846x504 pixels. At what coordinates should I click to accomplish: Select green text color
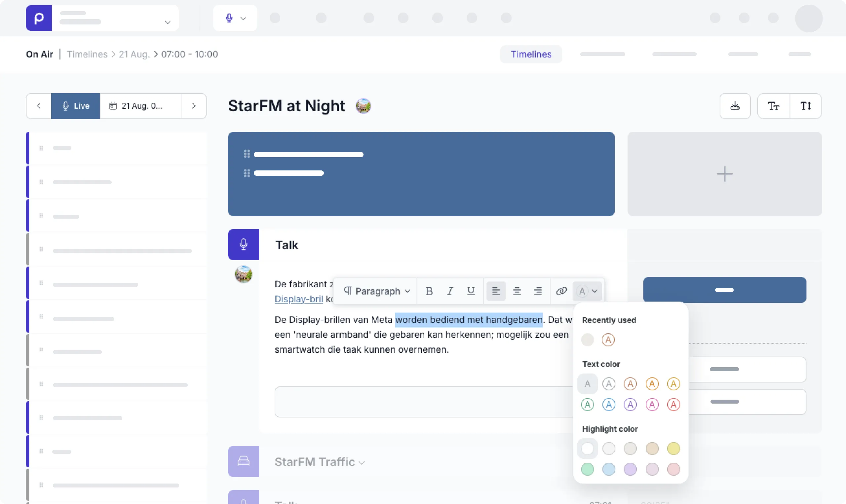587,405
